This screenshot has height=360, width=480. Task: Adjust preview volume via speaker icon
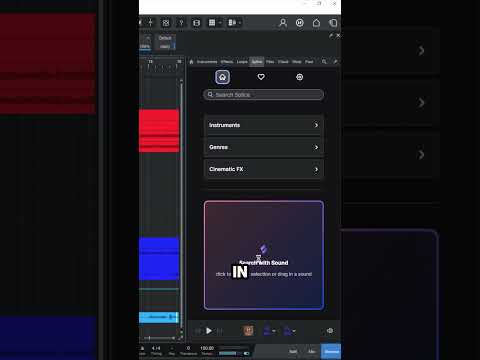pyautogui.click(x=330, y=331)
